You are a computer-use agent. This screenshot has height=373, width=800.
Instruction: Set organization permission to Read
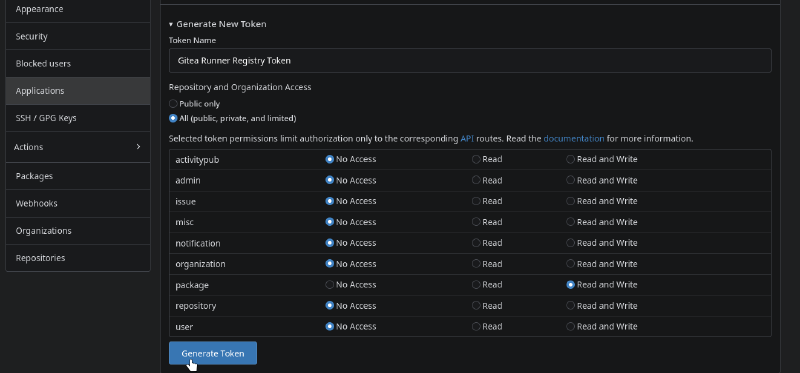coord(476,264)
